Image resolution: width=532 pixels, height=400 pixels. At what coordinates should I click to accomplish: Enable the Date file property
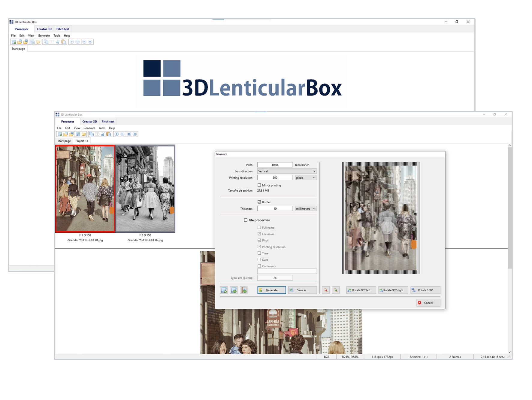(x=259, y=259)
